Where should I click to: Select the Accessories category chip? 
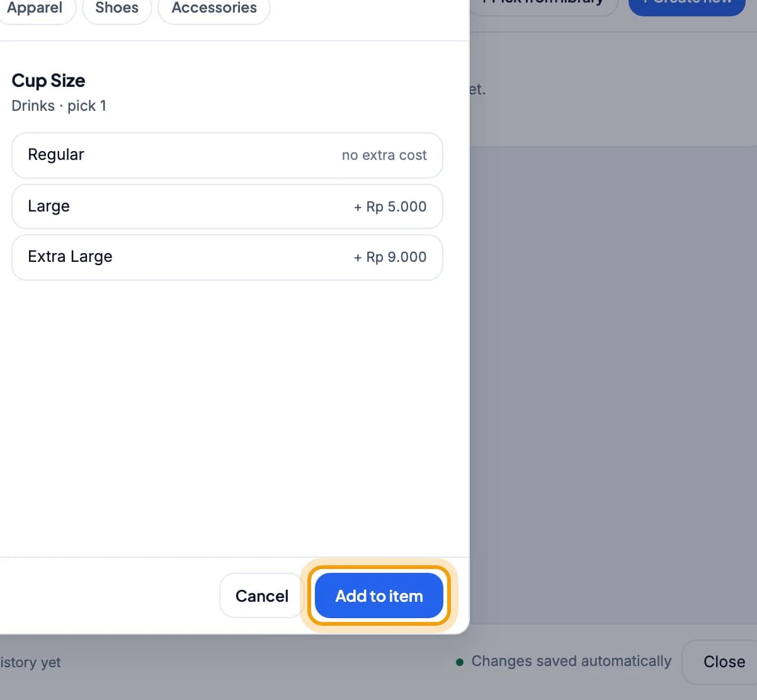214,8
